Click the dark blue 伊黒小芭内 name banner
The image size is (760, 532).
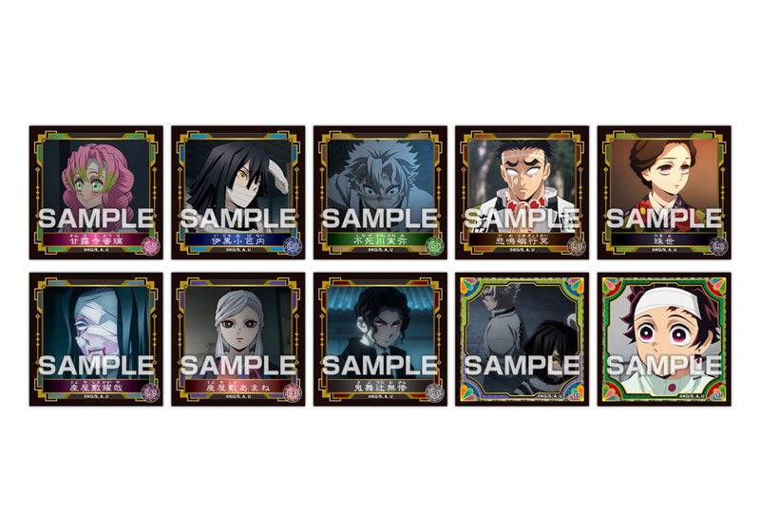(x=231, y=239)
